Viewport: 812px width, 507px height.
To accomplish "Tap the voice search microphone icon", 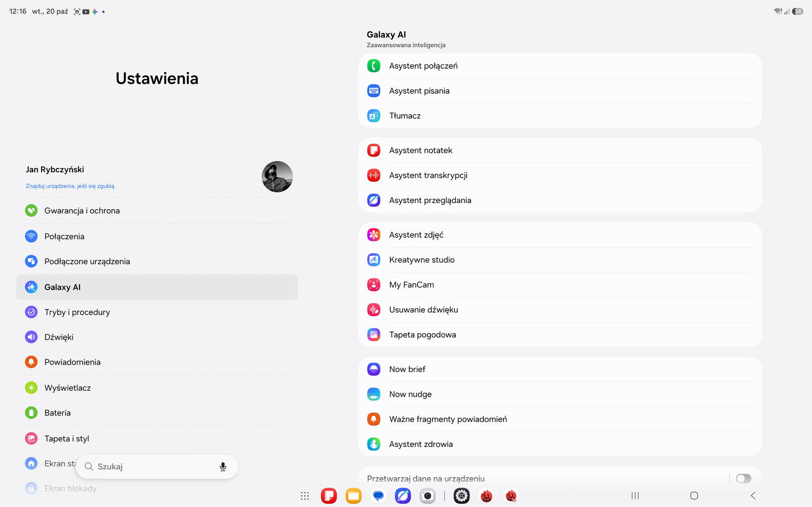I will (x=222, y=467).
